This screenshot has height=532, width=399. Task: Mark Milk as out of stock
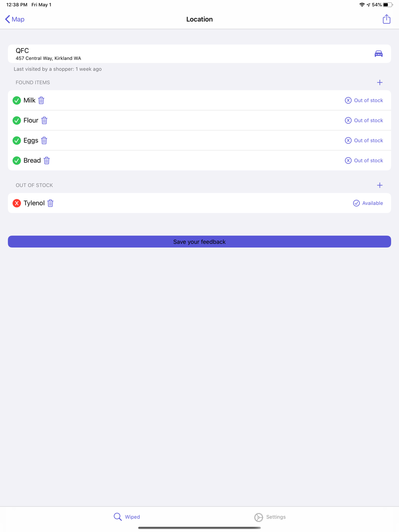tap(364, 100)
